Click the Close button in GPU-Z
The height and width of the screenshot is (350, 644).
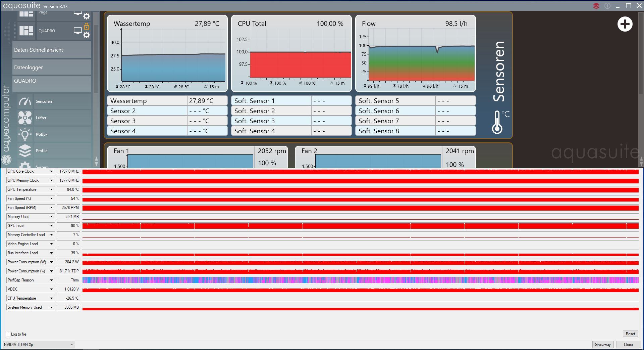(x=628, y=345)
